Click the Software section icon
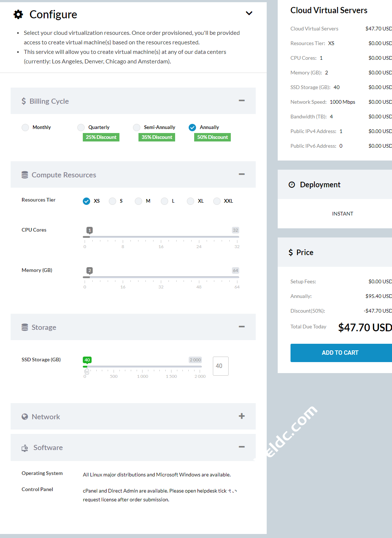 25,448
